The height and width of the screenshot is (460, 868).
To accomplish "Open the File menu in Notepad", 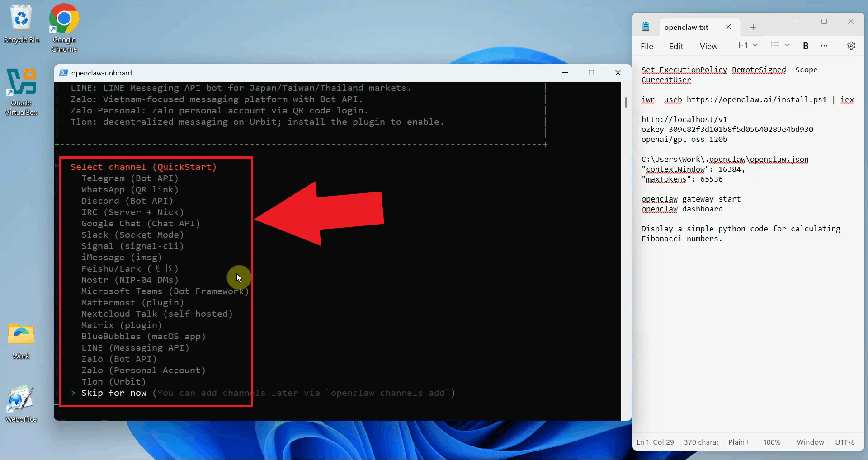I will [646, 46].
